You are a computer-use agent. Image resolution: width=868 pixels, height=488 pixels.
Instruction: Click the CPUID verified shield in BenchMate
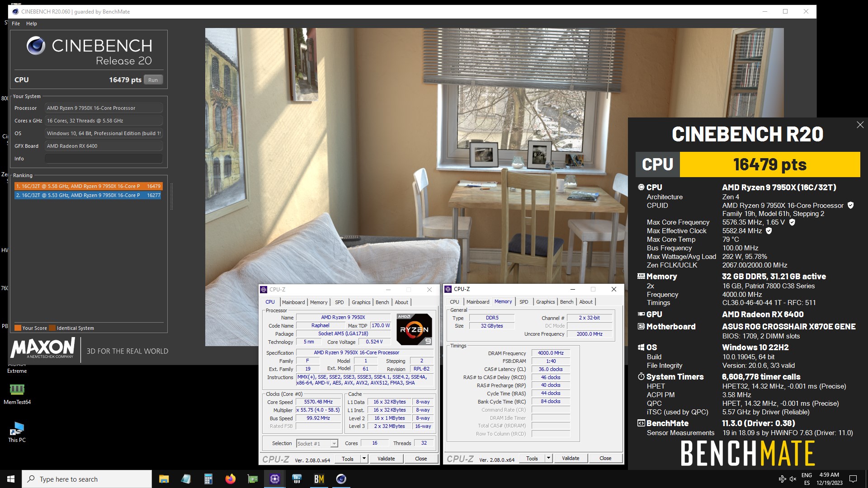point(850,206)
